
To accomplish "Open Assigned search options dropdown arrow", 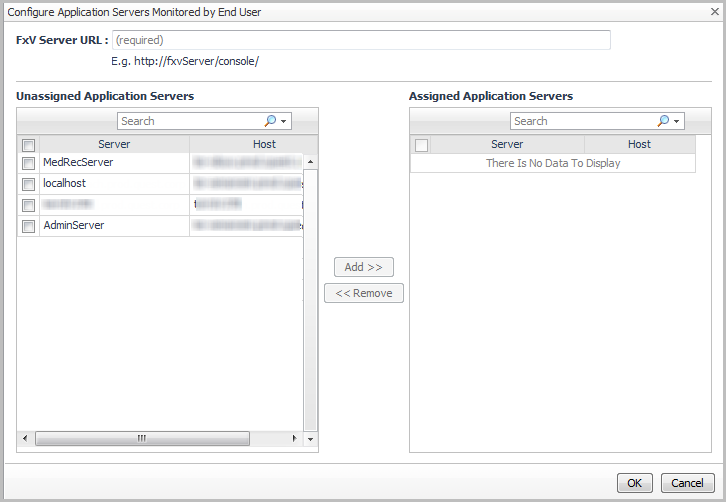I will coord(677,121).
